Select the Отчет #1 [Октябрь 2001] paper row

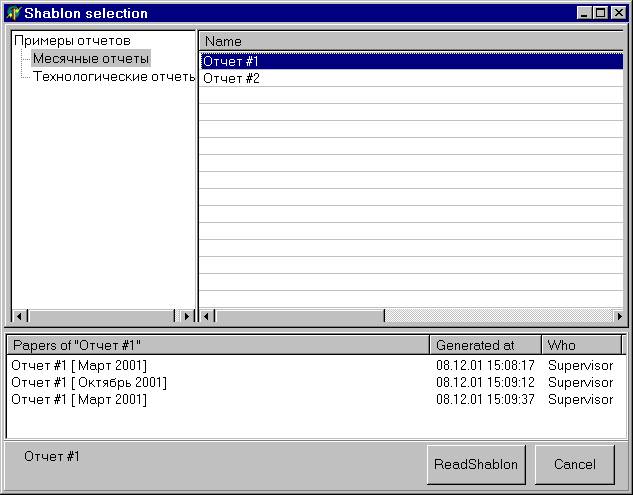coord(89,382)
